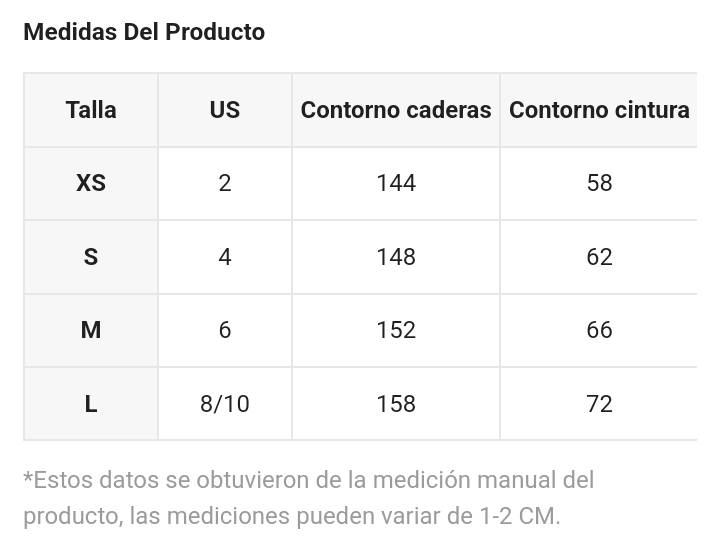Click the Medidas Del Producto heading
The width and height of the screenshot is (720, 552).
144,32
